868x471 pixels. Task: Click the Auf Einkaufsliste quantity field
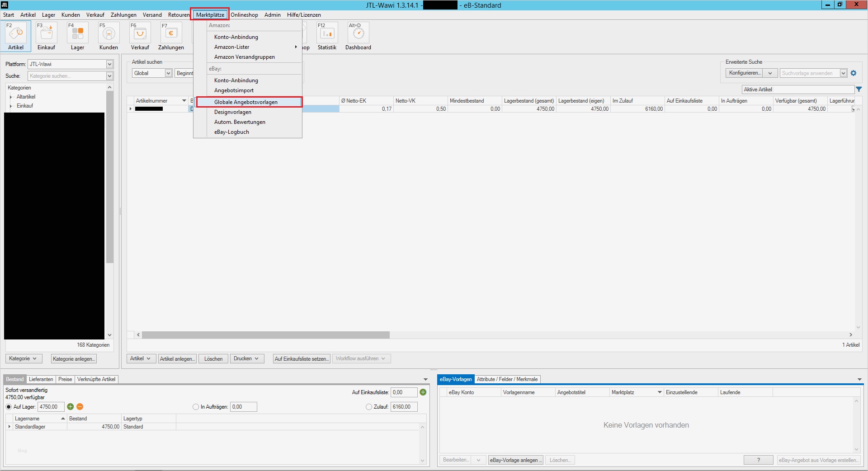(404, 392)
